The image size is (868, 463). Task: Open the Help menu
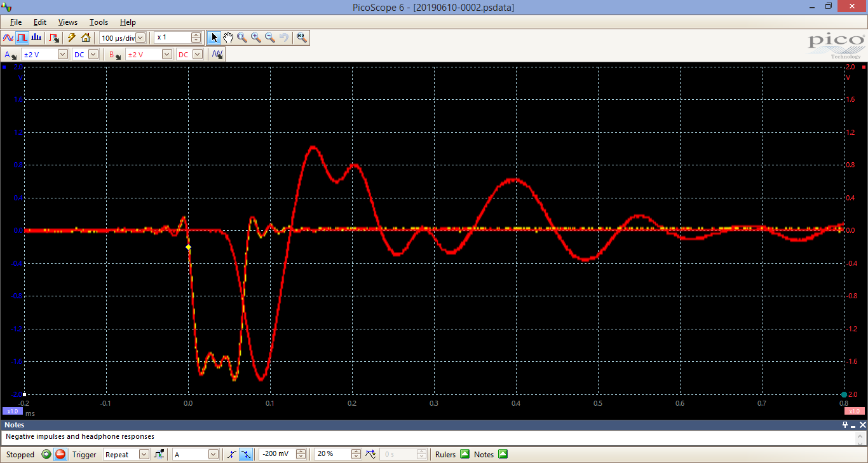coord(128,22)
